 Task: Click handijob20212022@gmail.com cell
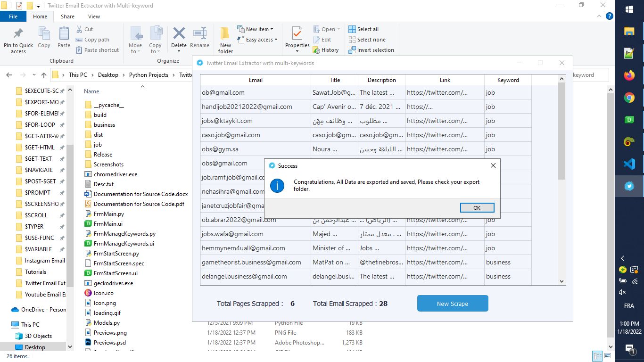[x=256, y=107]
